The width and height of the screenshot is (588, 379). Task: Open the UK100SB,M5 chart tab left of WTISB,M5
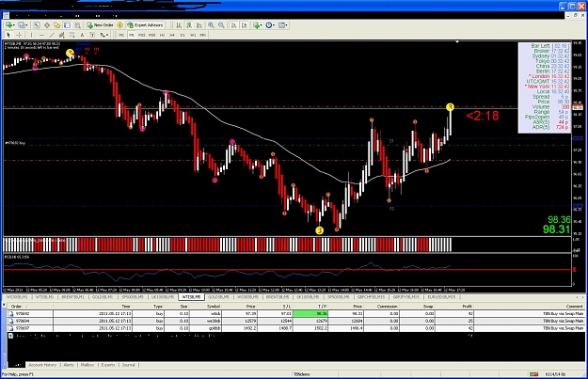[x=163, y=297]
